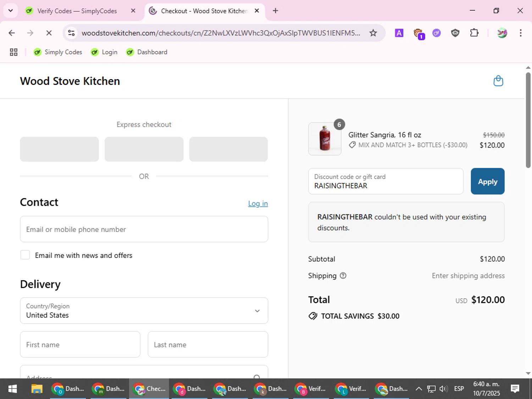Image resolution: width=532 pixels, height=399 pixels.
Task: Click the Email or mobile phone number field
Action: click(x=144, y=229)
